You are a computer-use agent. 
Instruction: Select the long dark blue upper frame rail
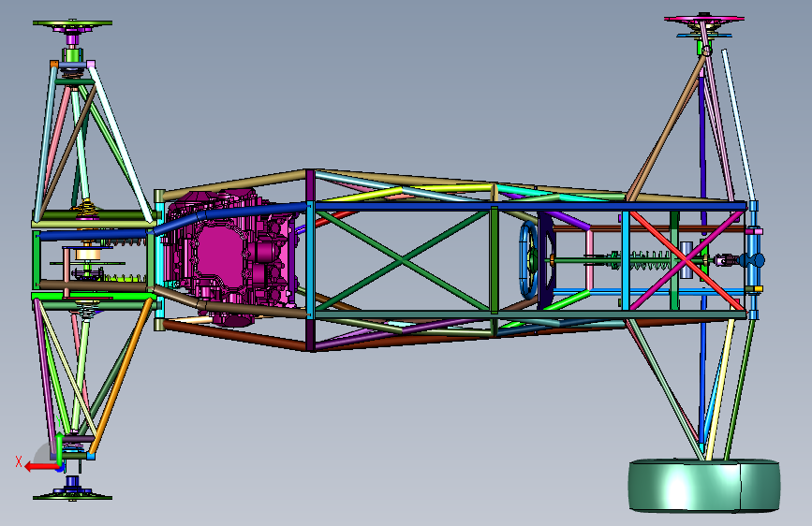click(x=528, y=206)
